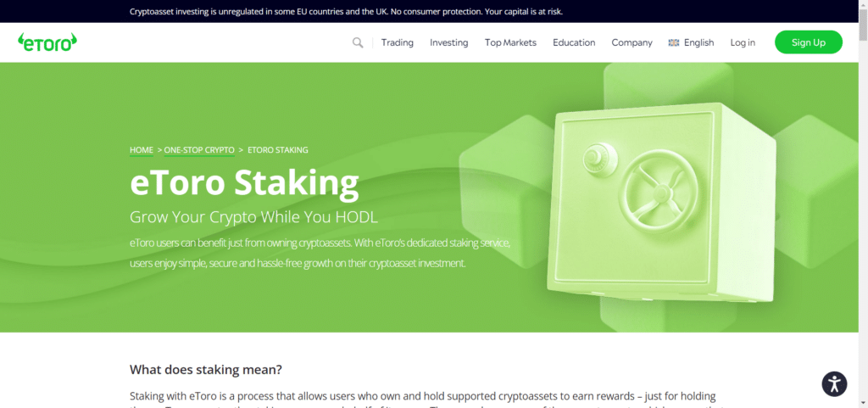
Task: Open the Trading menu
Action: (397, 42)
